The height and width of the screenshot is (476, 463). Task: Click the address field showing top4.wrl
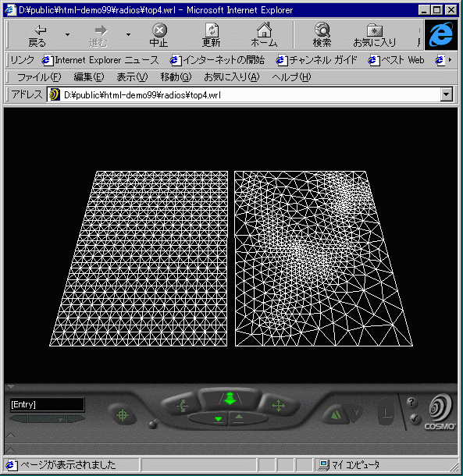click(244, 95)
